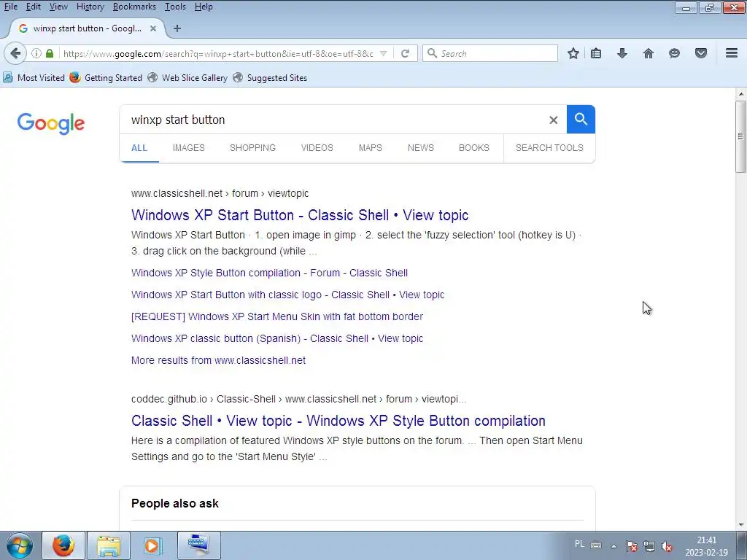Open the Action Center flag tray icon
Screen dimensions: 747x560
[x=631, y=546]
